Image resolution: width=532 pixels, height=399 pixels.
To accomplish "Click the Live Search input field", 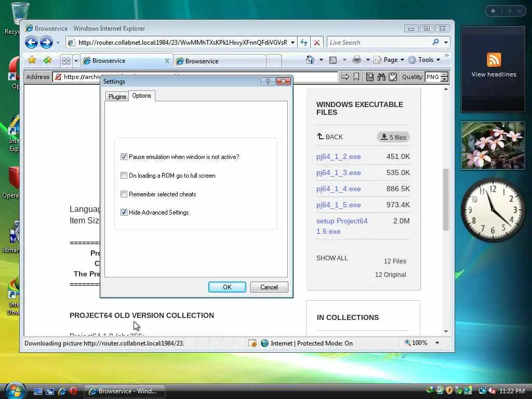I will [378, 43].
